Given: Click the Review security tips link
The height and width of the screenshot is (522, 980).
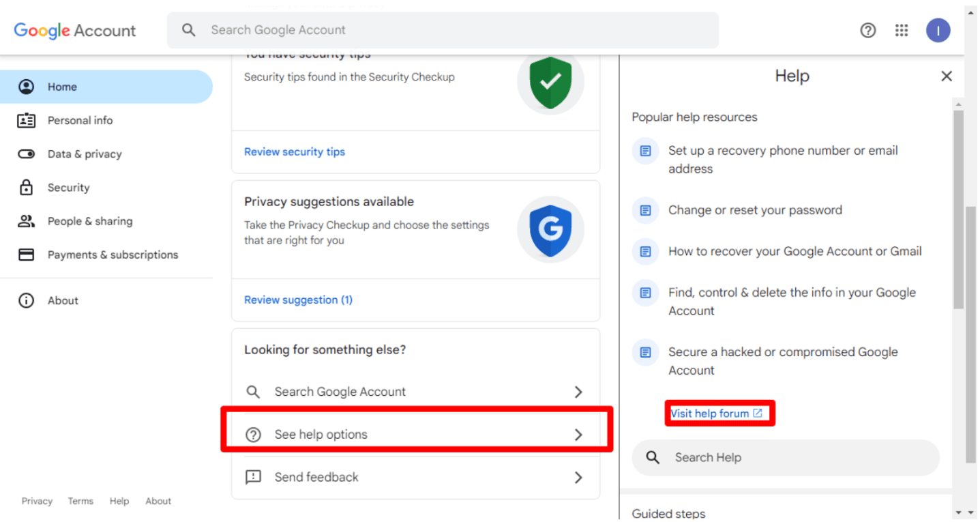Looking at the screenshot, I should pos(294,152).
